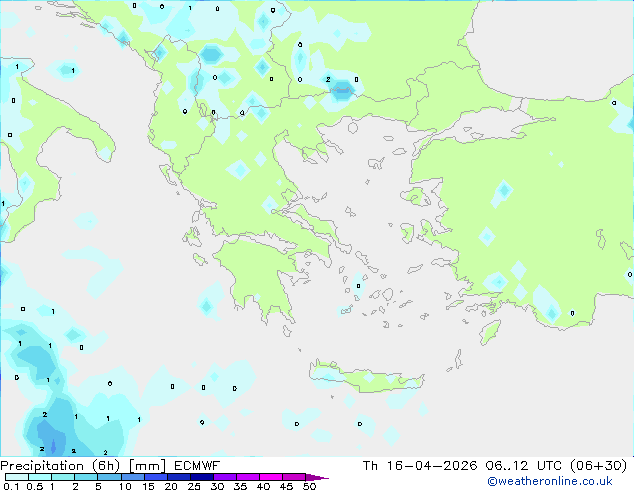Viewport: 634px width, 490px height.
Task: Click the '0.1' legend scale value
Action: pyautogui.click(x=11, y=486)
